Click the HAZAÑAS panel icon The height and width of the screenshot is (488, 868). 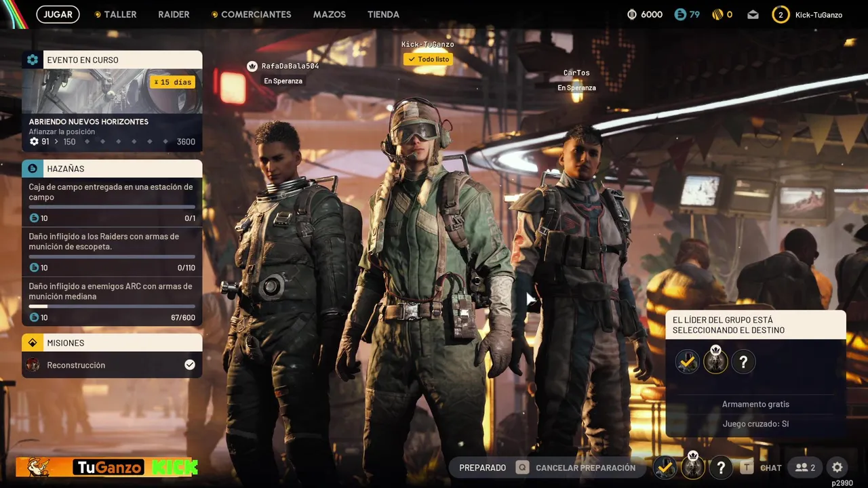[x=33, y=168]
